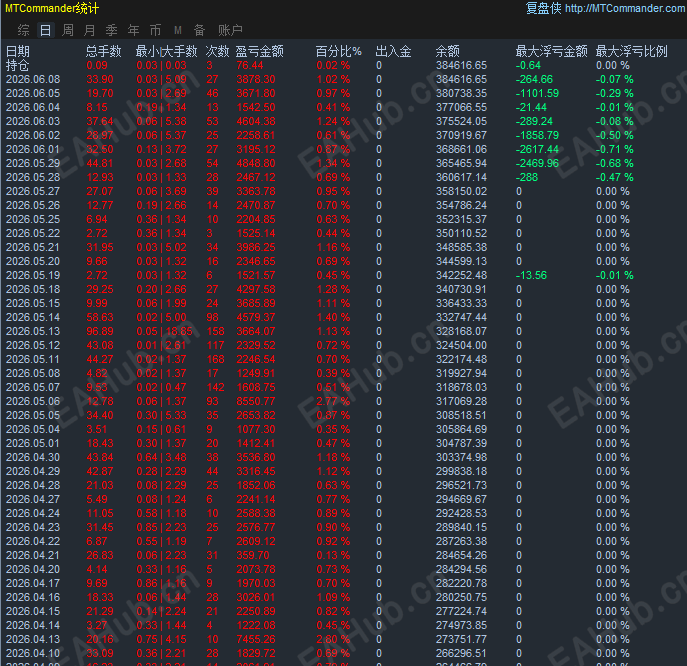Click the 复盘侠 title text
687x666 pixels.
543,8
